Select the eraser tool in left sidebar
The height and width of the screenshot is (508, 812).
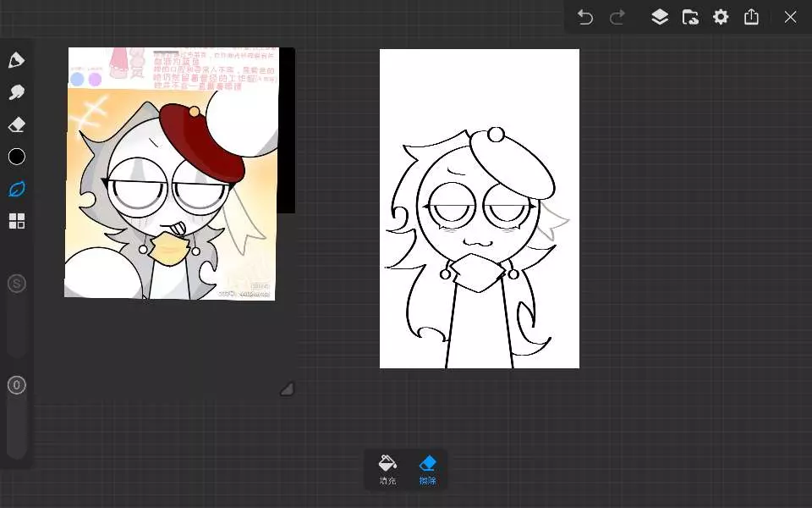coord(16,124)
